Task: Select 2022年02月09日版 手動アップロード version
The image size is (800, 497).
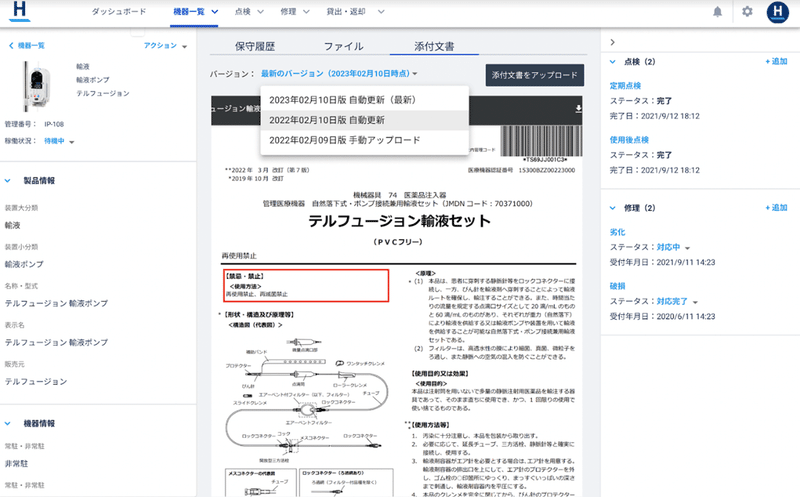Action: [364, 140]
